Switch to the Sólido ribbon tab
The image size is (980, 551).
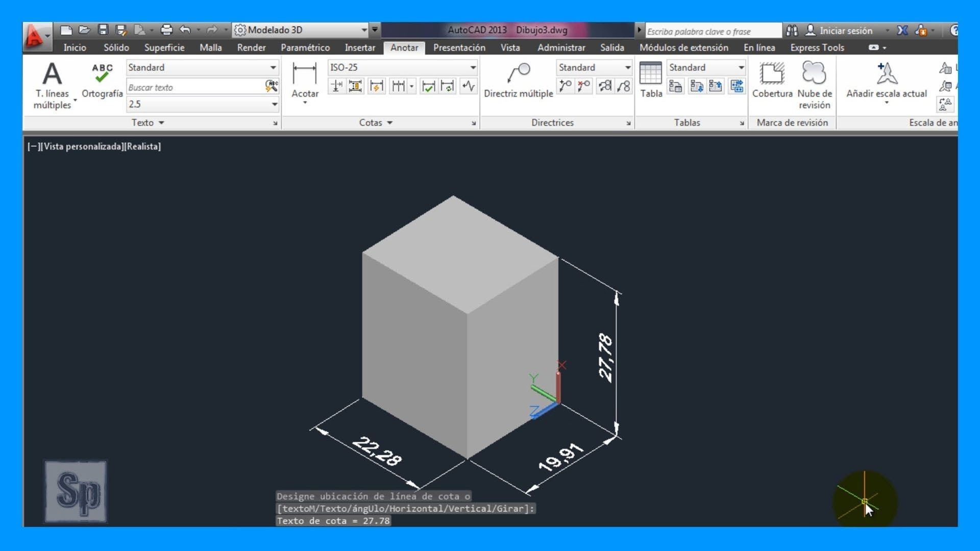point(116,47)
